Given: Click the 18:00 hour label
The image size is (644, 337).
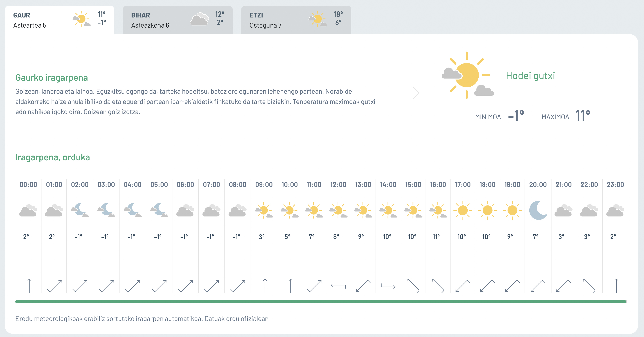Looking at the screenshot, I should (488, 185).
